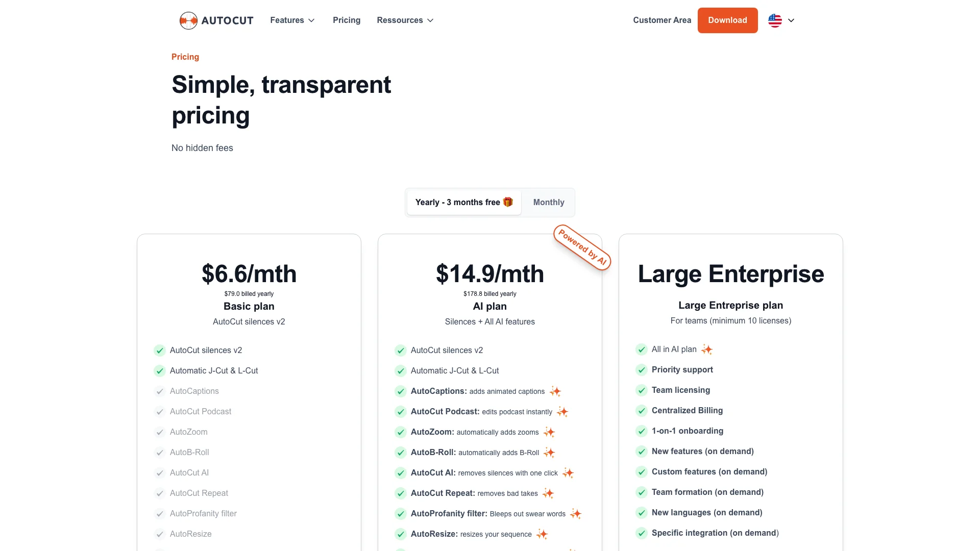Image resolution: width=980 pixels, height=551 pixels.
Task: Click 'New features (on demand)' item
Action: coord(703,452)
